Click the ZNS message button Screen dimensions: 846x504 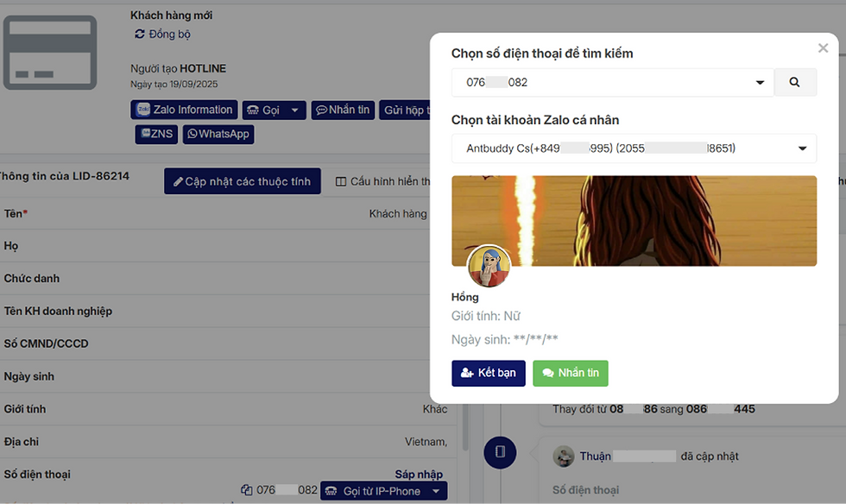pos(156,134)
